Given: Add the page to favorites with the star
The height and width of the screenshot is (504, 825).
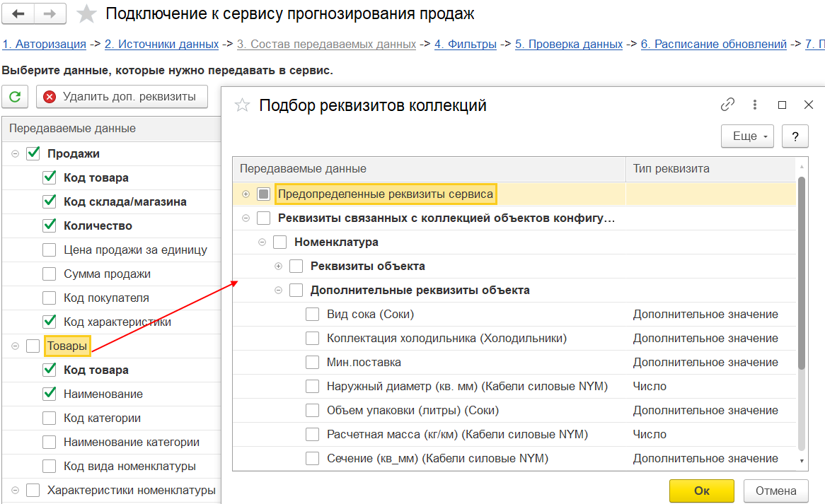Looking at the screenshot, I should tap(86, 14).
